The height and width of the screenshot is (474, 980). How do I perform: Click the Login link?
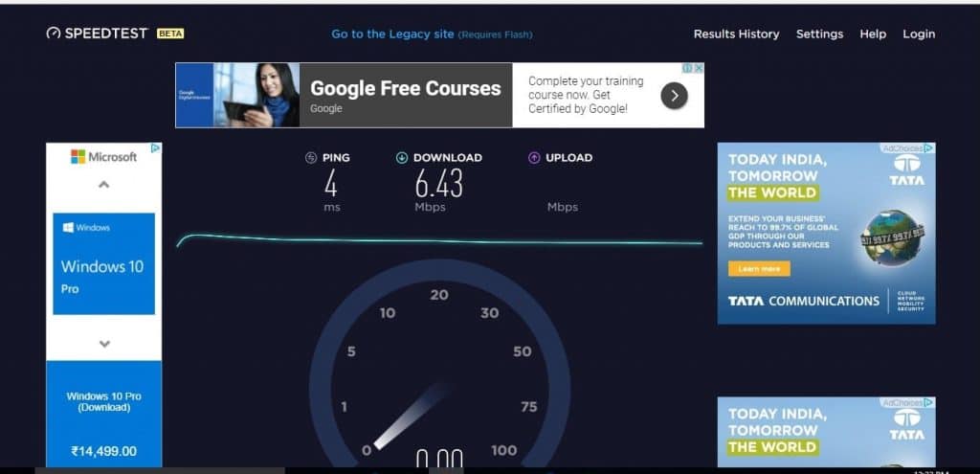(x=919, y=34)
